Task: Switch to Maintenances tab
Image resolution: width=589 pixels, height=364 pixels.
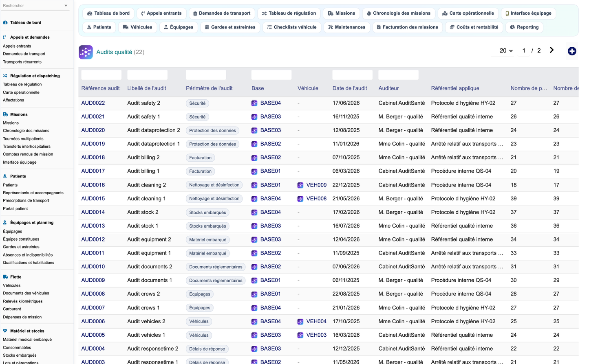Action: (347, 27)
